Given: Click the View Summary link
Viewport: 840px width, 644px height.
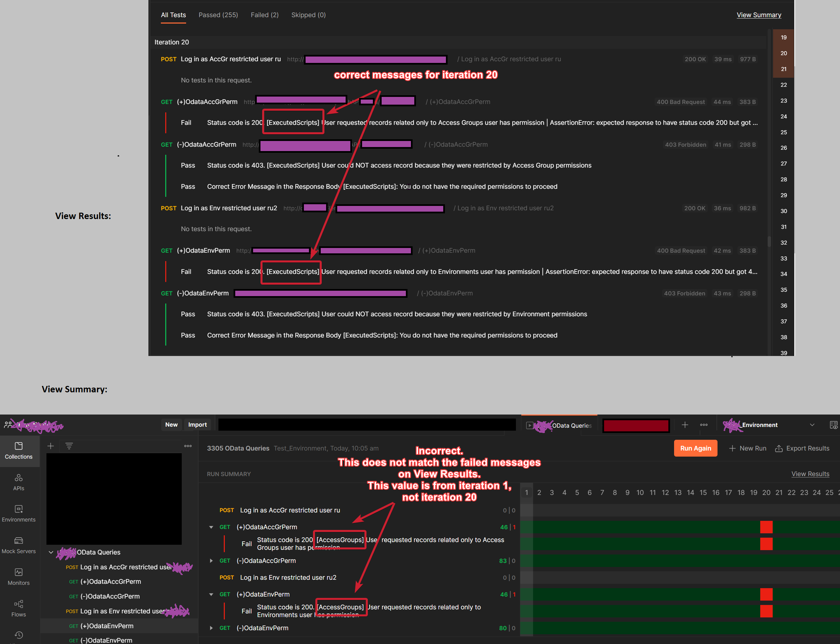Looking at the screenshot, I should tap(759, 15).
